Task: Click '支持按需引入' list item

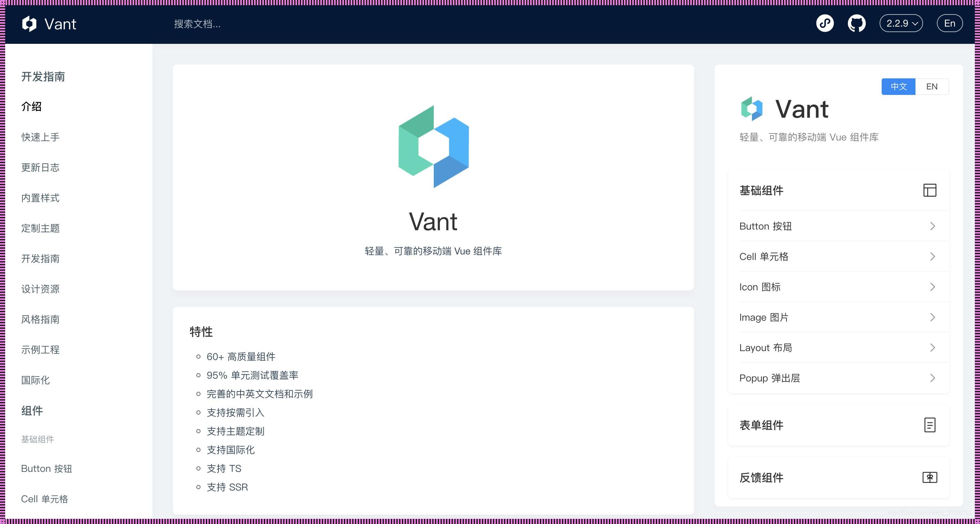Action: click(235, 413)
